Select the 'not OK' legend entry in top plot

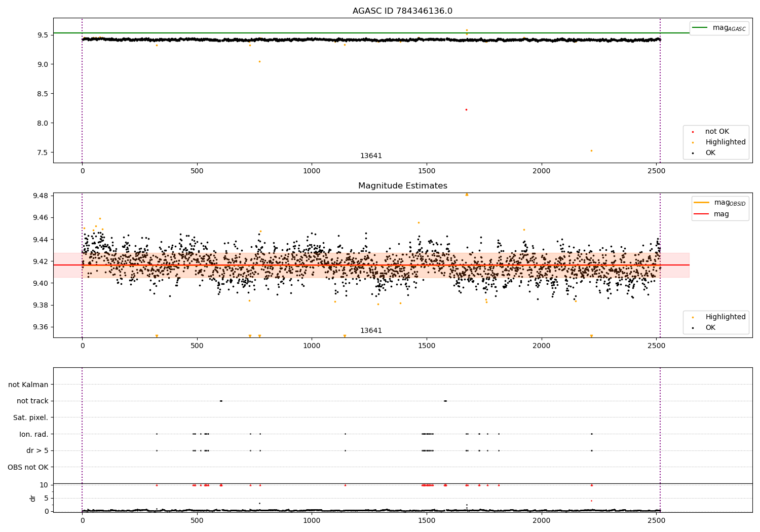(717, 132)
